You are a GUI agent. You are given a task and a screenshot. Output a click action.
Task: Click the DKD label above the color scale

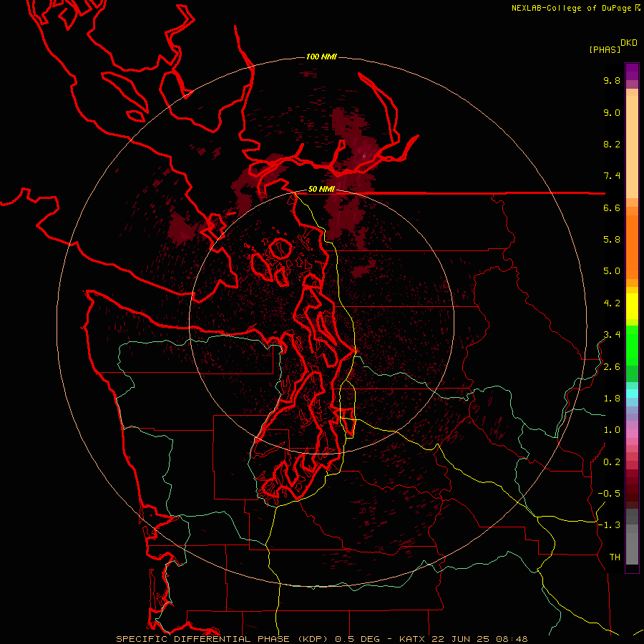click(x=629, y=43)
